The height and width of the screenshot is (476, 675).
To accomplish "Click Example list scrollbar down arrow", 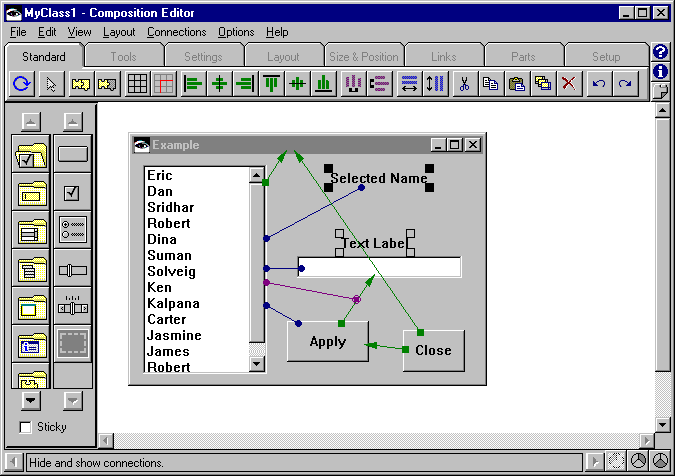I will click(x=257, y=364).
